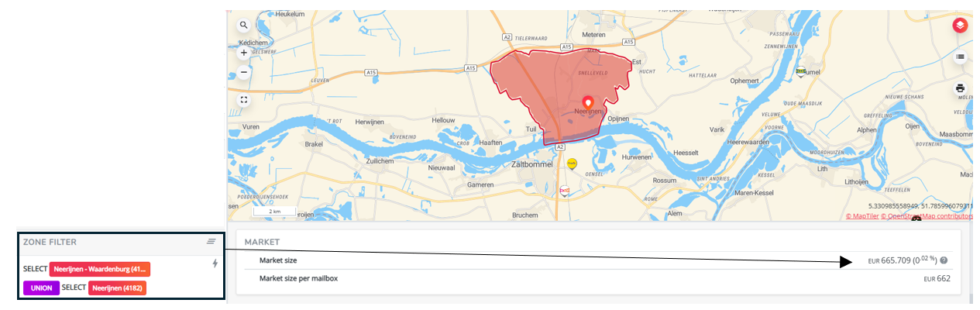Click the red shaded zone polygon
The image size is (980, 310).
point(542,85)
